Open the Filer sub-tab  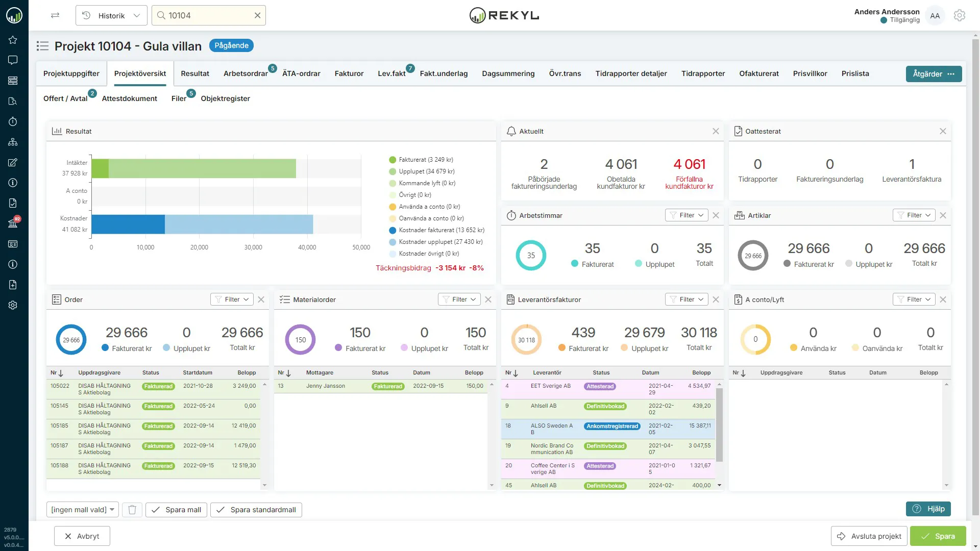pyautogui.click(x=179, y=98)
